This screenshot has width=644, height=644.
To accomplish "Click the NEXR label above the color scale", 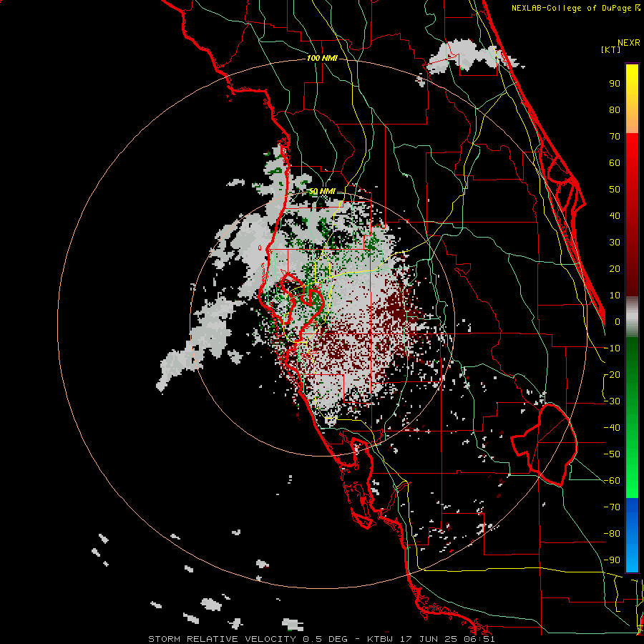I will click(628, 43).
